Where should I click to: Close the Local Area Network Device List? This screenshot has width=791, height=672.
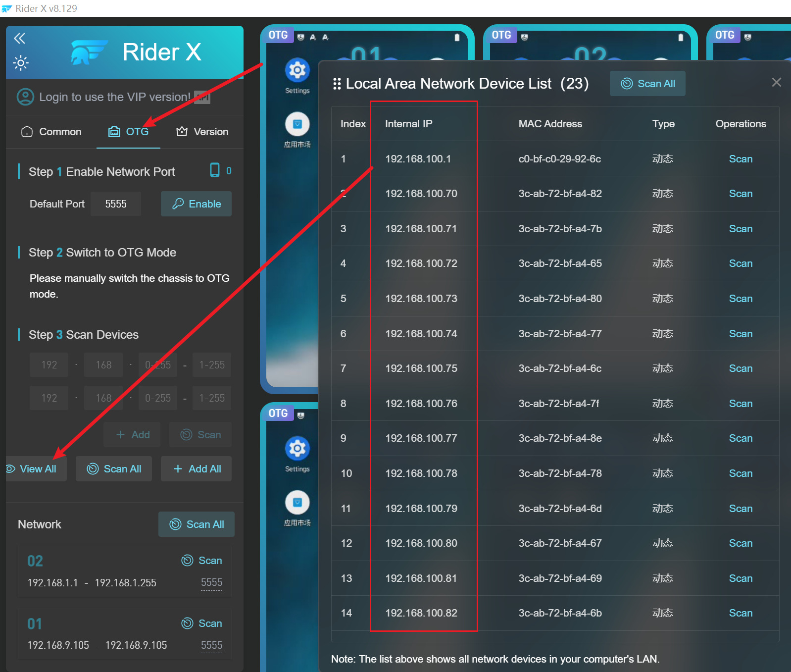(776, 82)
